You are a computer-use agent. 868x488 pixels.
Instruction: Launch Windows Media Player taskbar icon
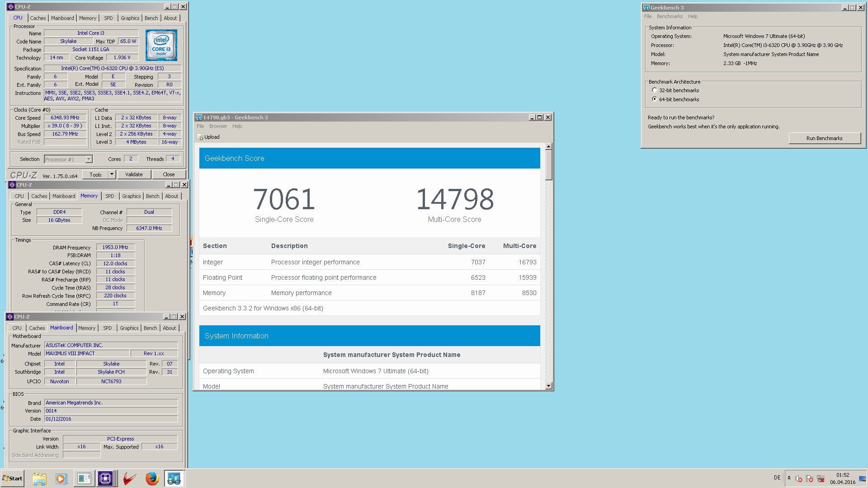point(61,479)
